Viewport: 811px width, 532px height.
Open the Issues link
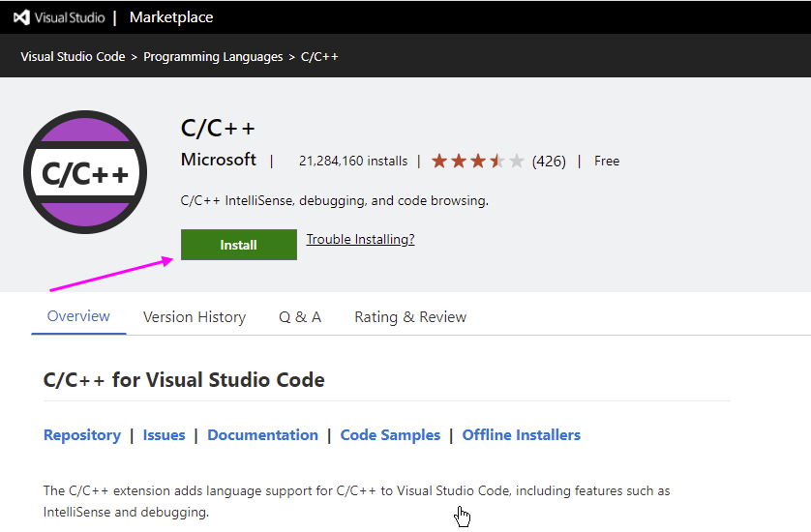tap(164, 435)
